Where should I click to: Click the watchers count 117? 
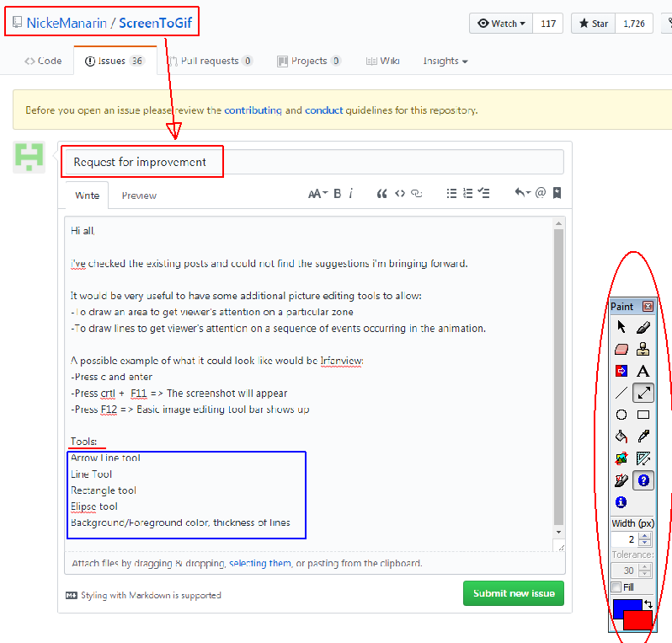pos(548,23)
